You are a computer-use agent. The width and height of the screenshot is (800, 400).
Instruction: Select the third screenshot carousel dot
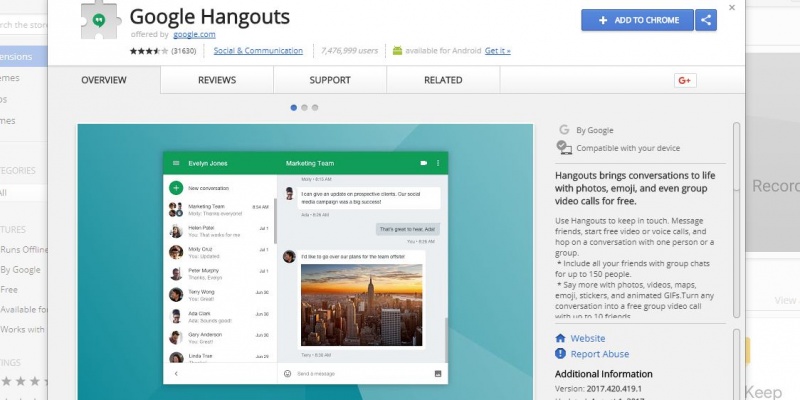click(315, 108)
